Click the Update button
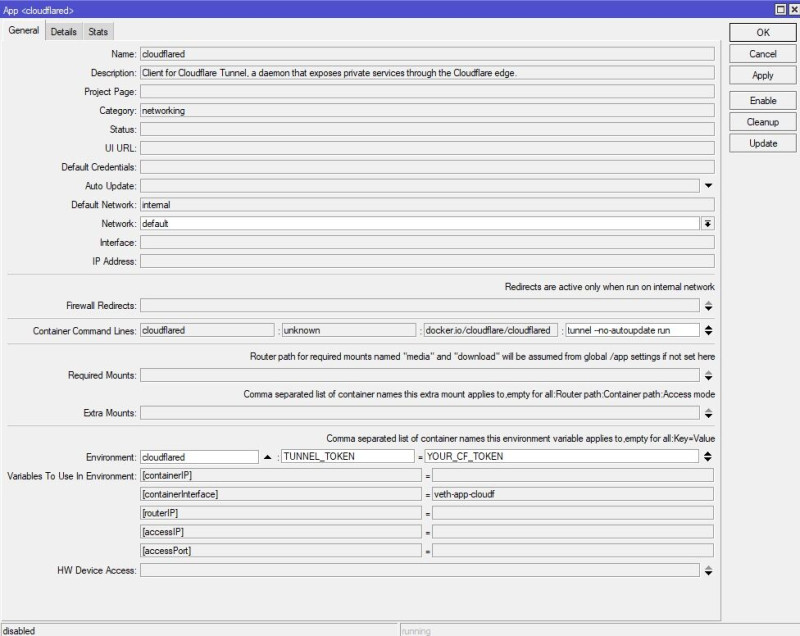Viewport: 800px width, 636px height. 762,144
